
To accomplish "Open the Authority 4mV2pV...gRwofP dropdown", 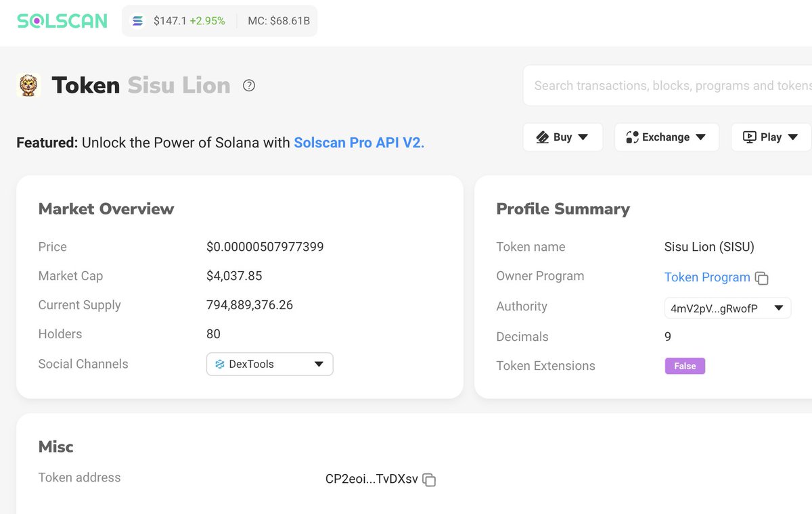I will point(728,308).
